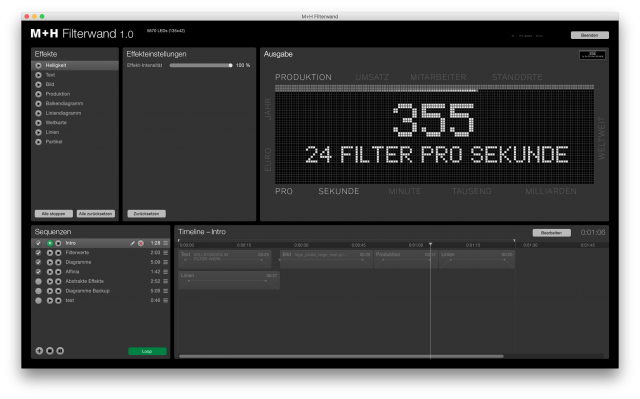Click the timeline horizontal scrollbar
This screenshot has width=640, height=399.
341,357
